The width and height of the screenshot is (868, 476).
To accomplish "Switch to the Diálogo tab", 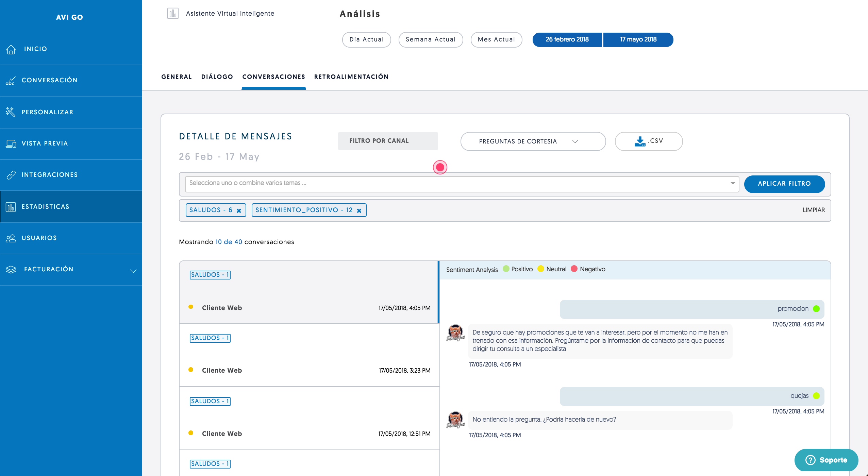I will (x=217, y=77).
